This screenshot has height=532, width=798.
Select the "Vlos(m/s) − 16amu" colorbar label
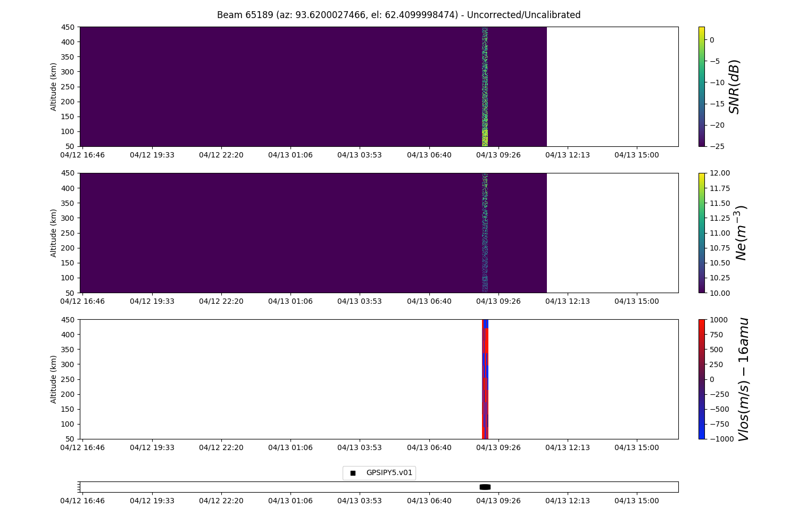[743, 379]
